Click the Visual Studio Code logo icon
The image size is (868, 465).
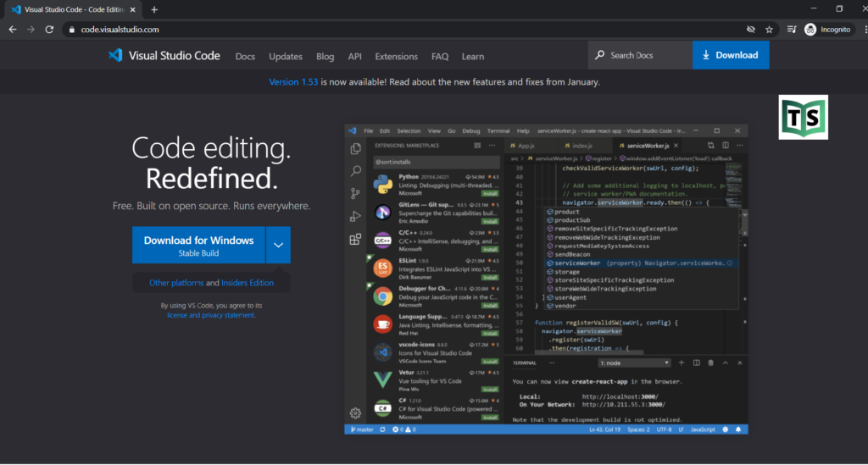[x=115, y=56]
